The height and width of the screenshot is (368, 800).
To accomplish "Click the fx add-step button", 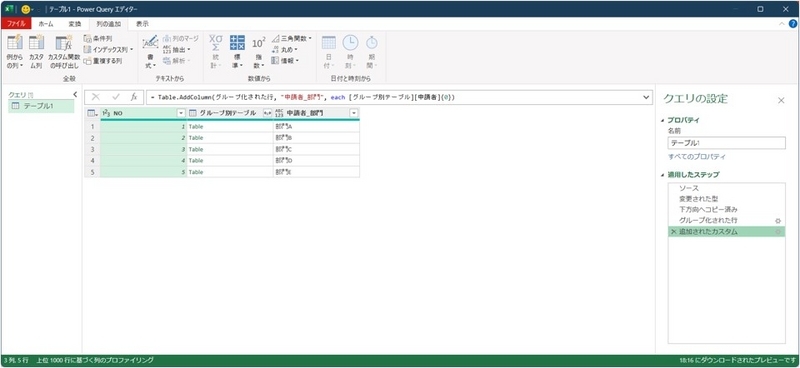I will (x=134, y=97).
